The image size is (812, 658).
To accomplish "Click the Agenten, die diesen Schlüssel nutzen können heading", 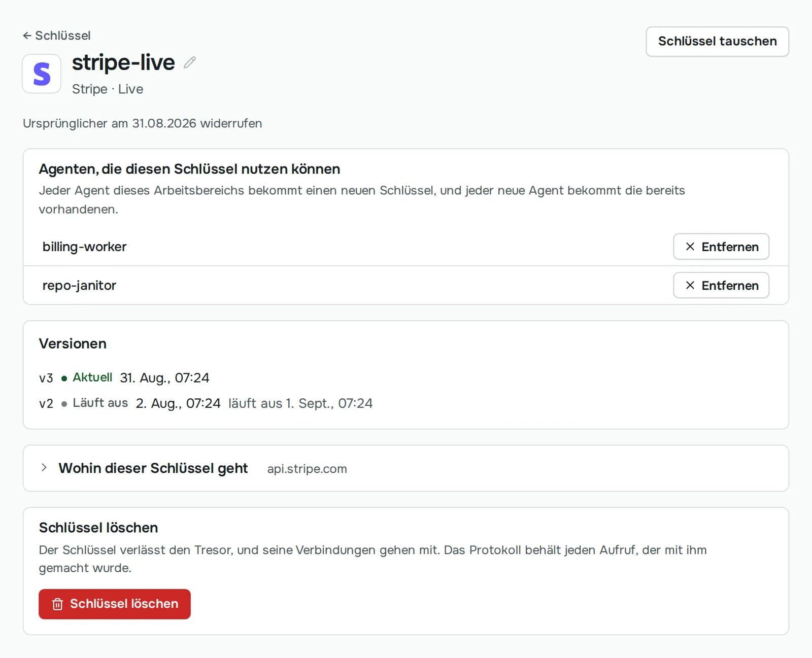I will 189,169.
